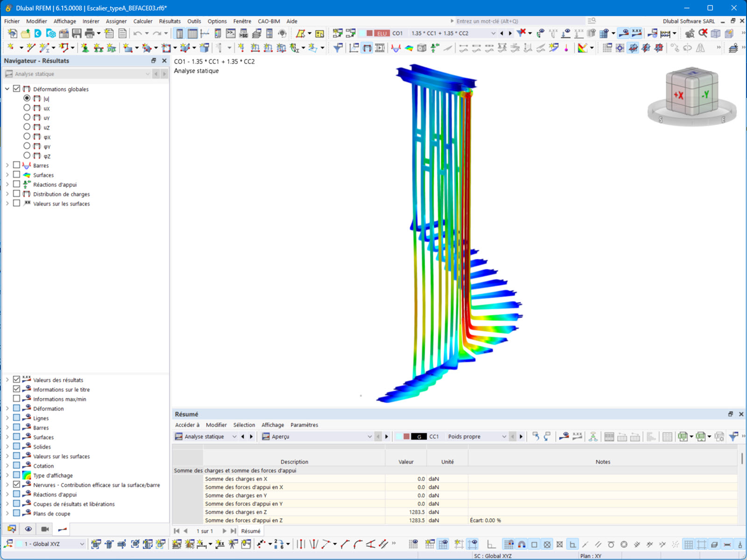Click the layers stack icon at toolbar end

[733, 48]
